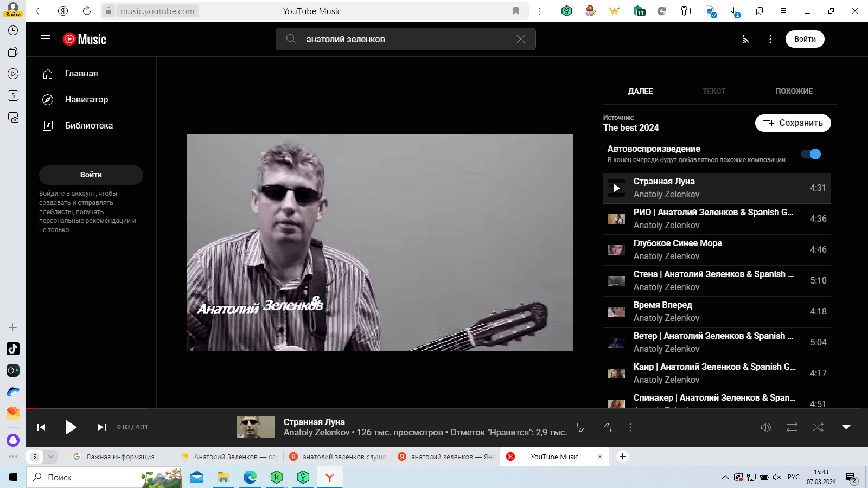This screenshot has height=488, width=868.
Task: Skip to the next track
Action: pyautogui.click(x=101, y=427)
